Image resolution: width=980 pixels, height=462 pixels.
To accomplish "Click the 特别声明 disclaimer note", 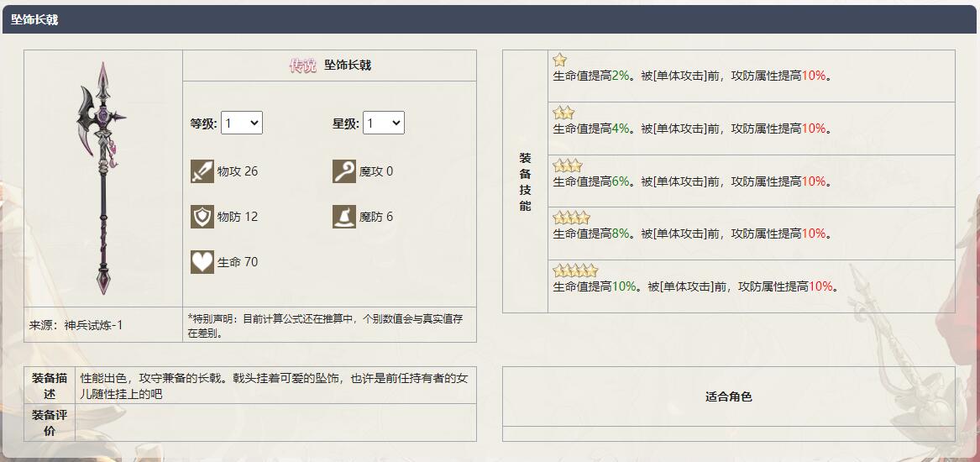I will (x=324, y=325).
